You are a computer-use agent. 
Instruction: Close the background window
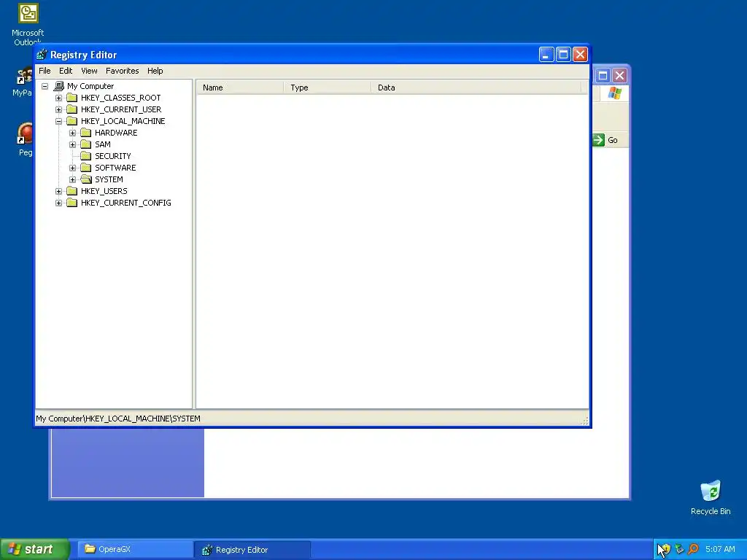pyautogui.click(x=619, y=75)
